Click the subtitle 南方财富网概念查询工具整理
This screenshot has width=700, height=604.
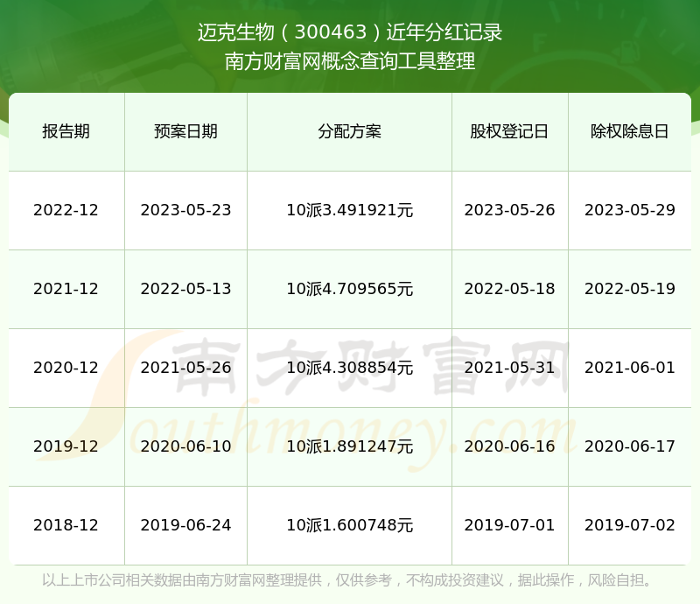(x=349, y=61)
